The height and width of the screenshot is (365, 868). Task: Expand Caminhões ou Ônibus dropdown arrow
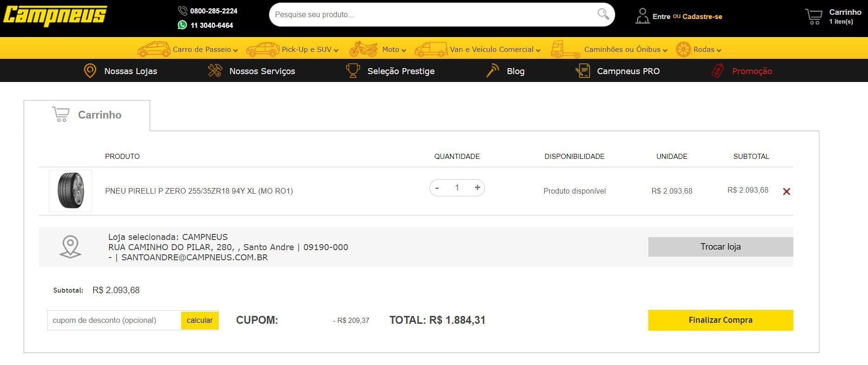click(x=665, y=50)
